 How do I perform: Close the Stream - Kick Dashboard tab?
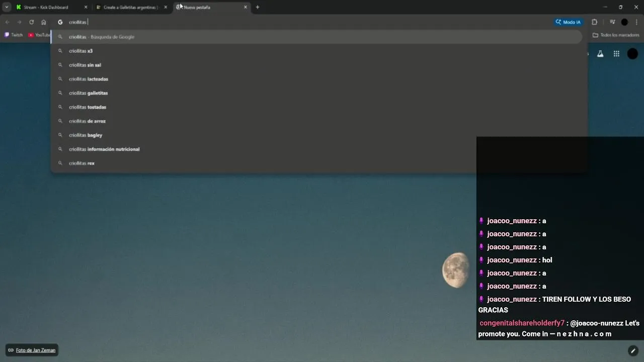86,7
